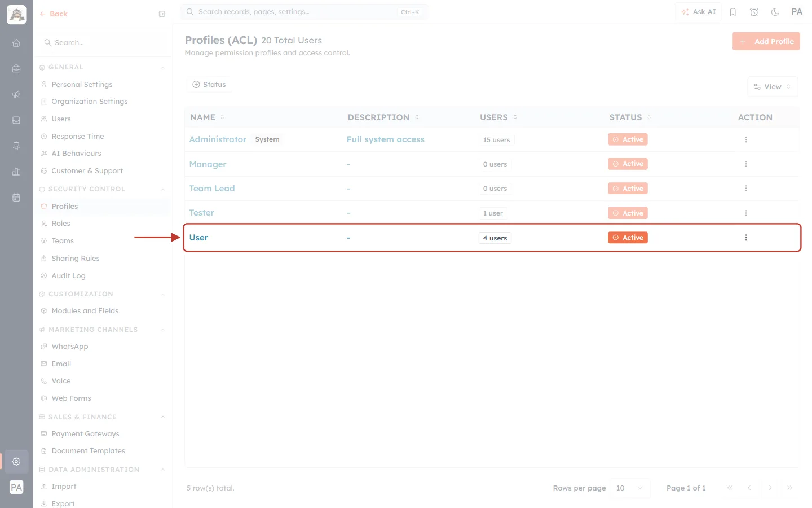This screenshot has height=508, width=812.
Task: Sort table by Status column
Action: [x=630, y=117]
